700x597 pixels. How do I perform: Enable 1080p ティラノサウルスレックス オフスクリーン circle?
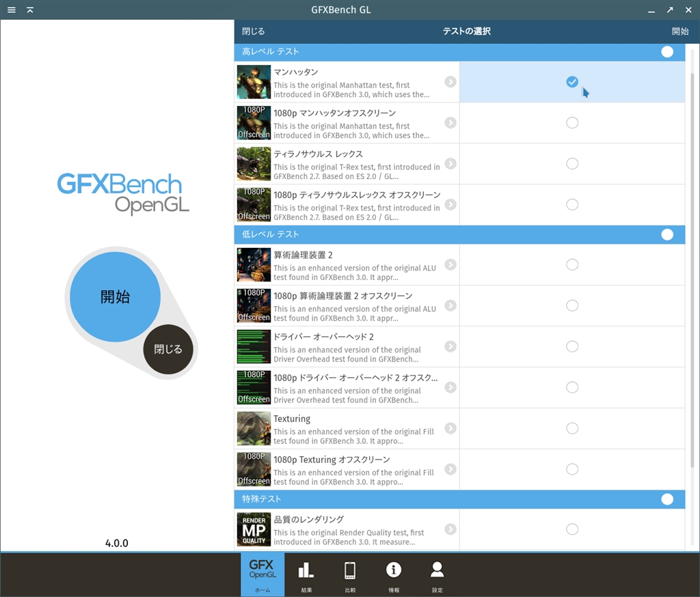[572, 204]
